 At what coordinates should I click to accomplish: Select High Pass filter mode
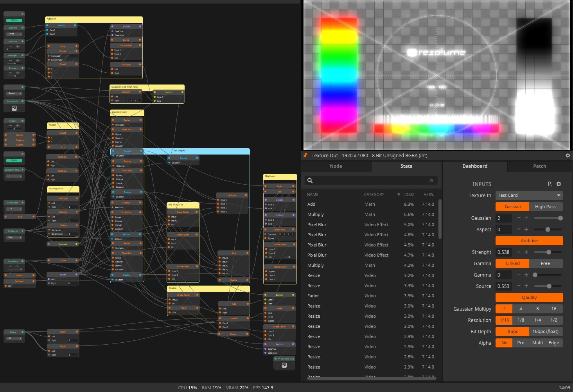(545, 207)
